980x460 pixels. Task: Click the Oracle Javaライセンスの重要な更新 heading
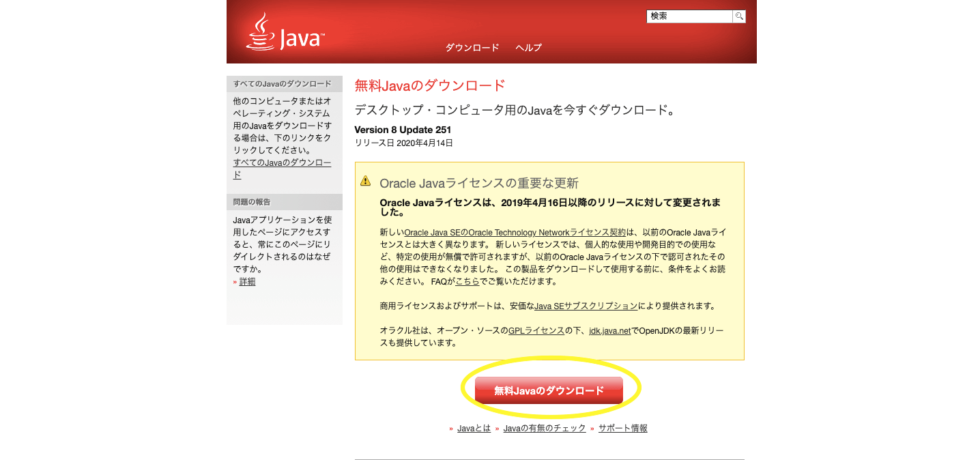(x=479, y=183)
